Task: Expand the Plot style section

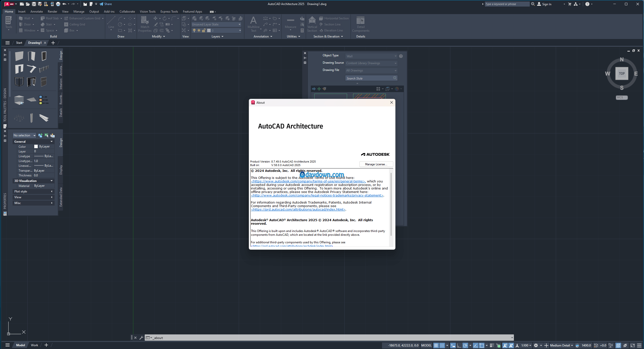Action: (33, 191)
